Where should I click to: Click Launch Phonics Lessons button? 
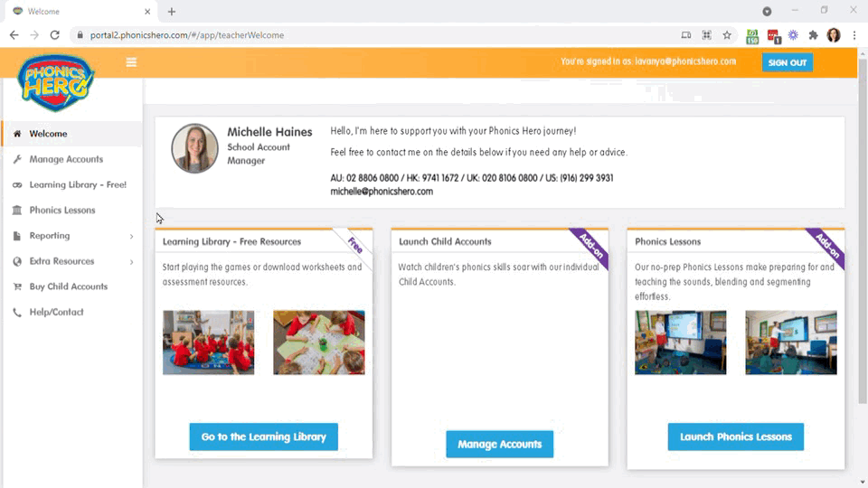point(736,436)
